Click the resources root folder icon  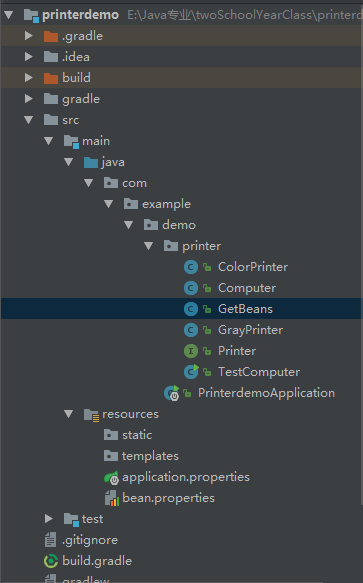[91, 415]
